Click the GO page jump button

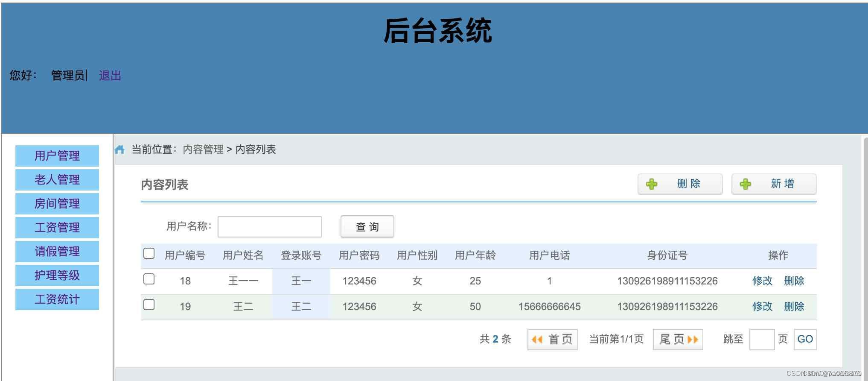[805, 340]
